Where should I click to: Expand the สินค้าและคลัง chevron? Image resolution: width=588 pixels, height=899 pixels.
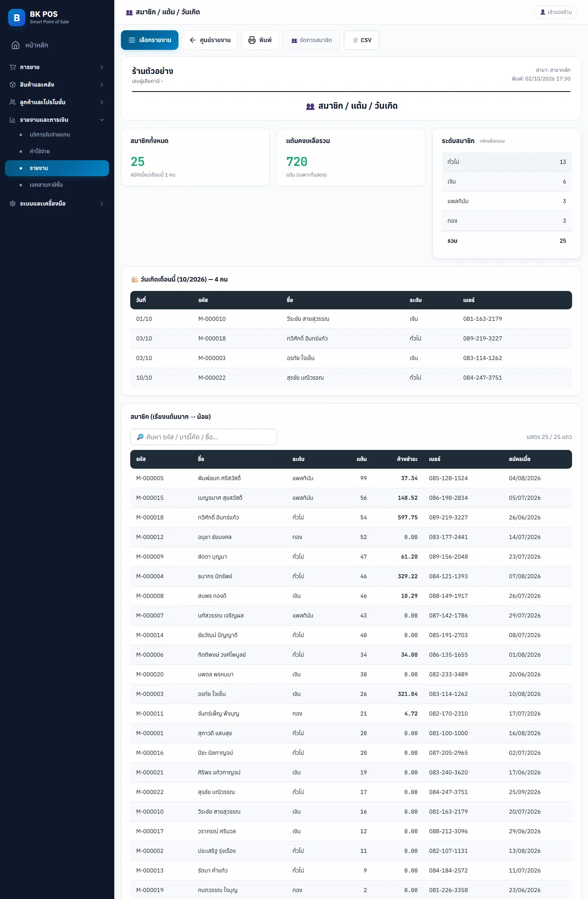pos(102,85)
